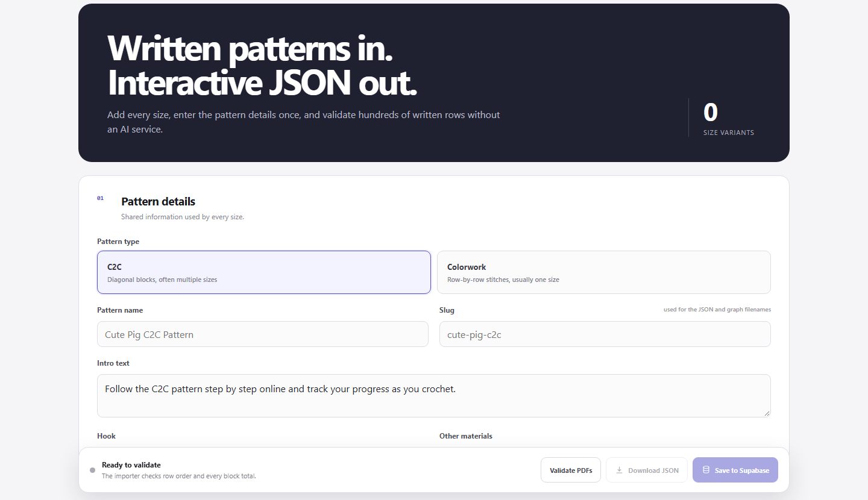Click the Save to Supabase button
The image size is (868, 500).
coord(735,470)
